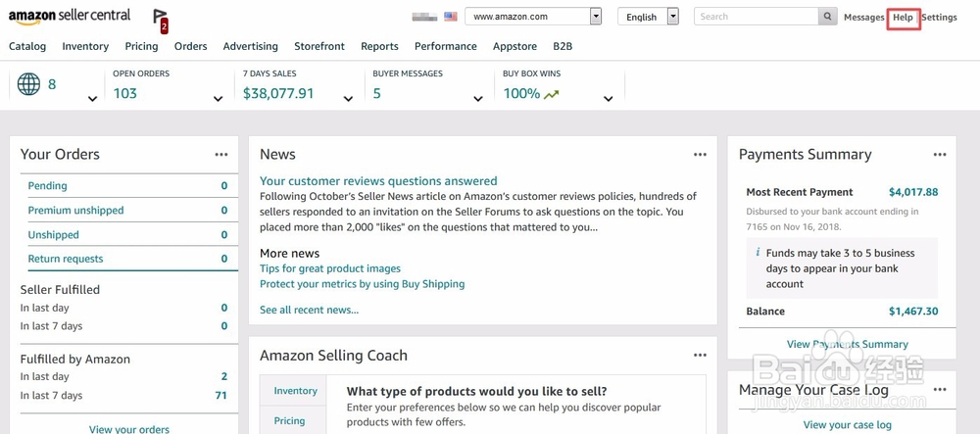Viewport: 980px width, 434px height.
Task: Click the globe marketplaces icon
Action: (x=28, y=83)
